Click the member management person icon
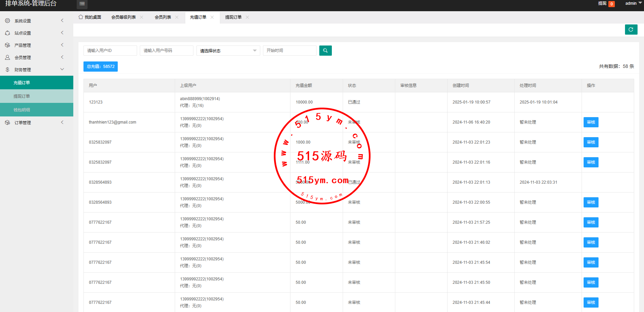 pos(7,57)
